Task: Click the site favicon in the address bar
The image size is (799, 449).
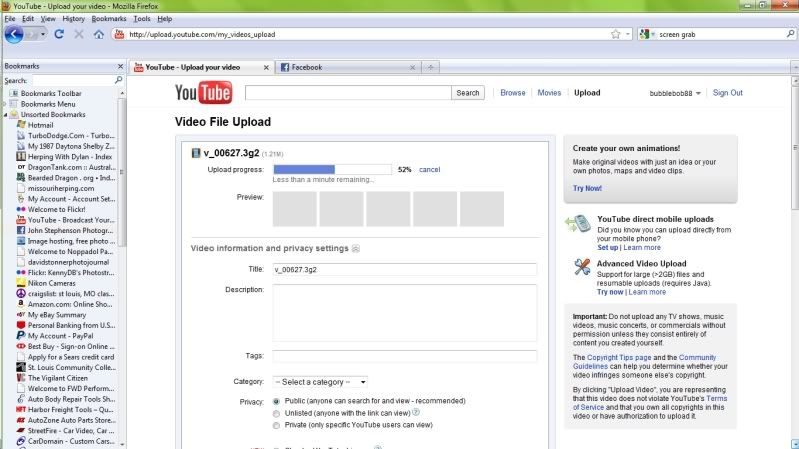Action: (x=120, y=34)
